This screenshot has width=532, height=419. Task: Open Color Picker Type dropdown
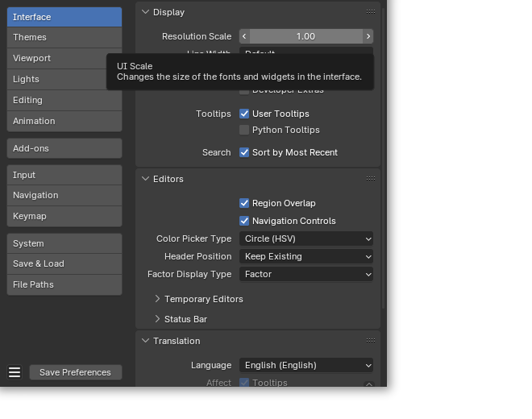coord(306,239)
